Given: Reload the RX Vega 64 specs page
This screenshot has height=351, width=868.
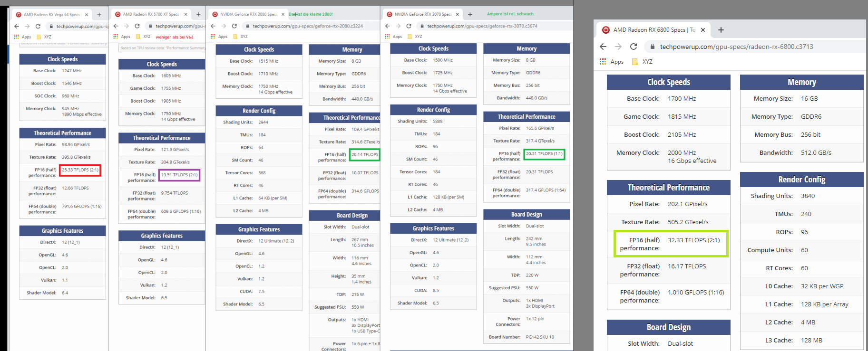Looking at the screenshot, I should [38, 27].
